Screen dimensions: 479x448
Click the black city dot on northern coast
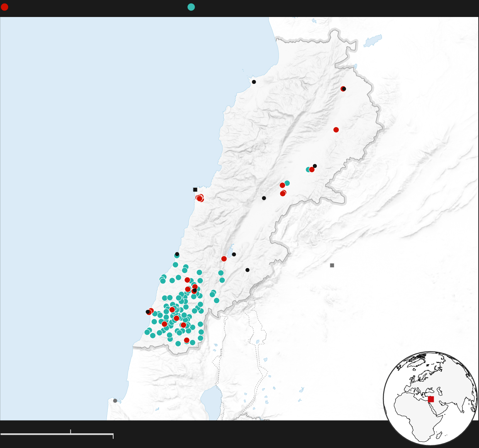coord(254,82)
